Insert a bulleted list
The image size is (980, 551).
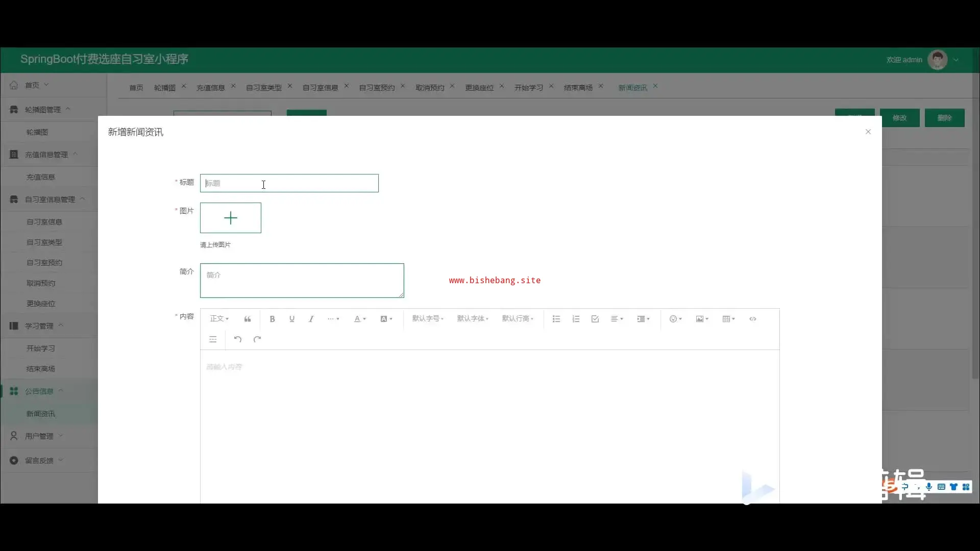point(556,319)
